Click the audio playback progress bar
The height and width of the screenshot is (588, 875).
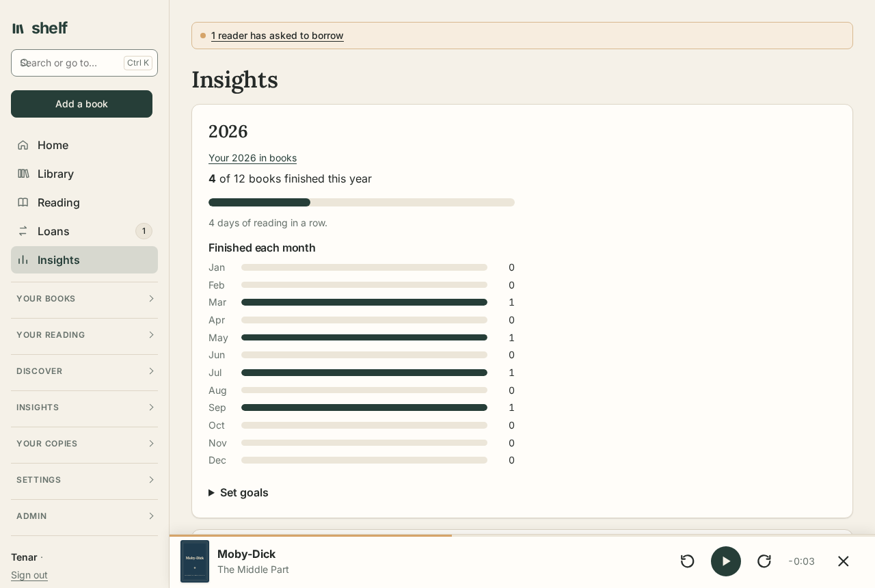(522, 535)
